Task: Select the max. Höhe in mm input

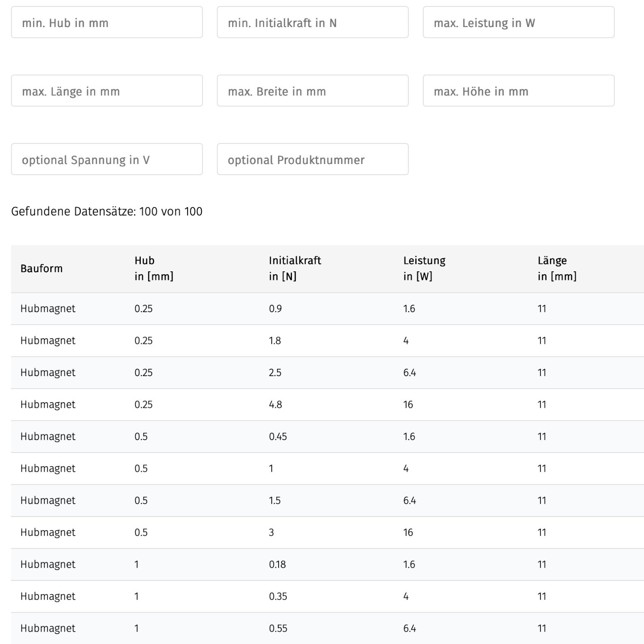Action: pyautogui.click(x=518, y=91)
